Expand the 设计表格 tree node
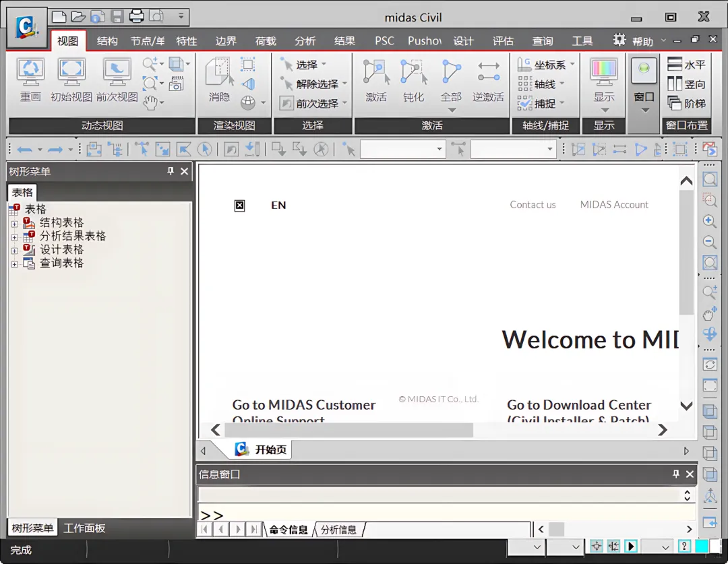The height and width of the screenshot is (564, 728). (14, 251)
